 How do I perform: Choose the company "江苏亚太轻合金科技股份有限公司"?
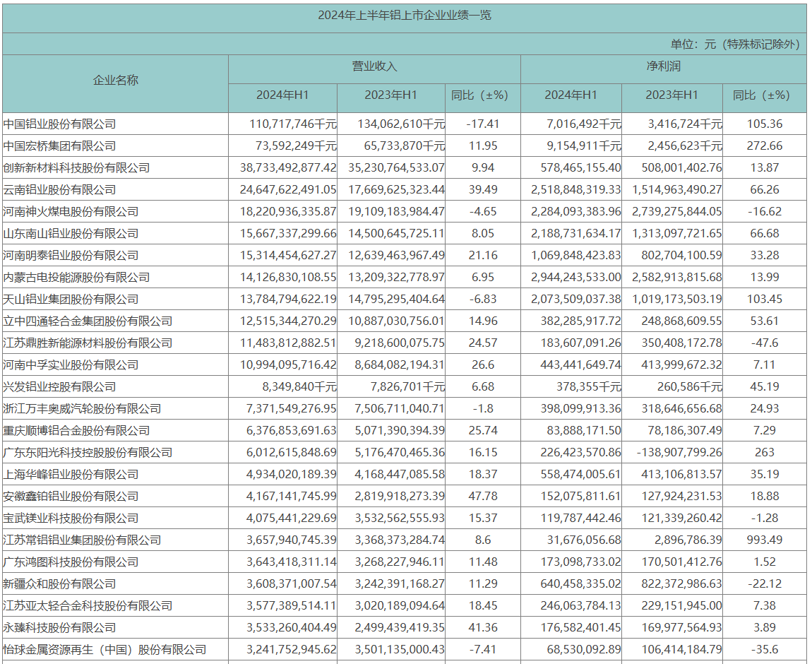coord(88,606)
